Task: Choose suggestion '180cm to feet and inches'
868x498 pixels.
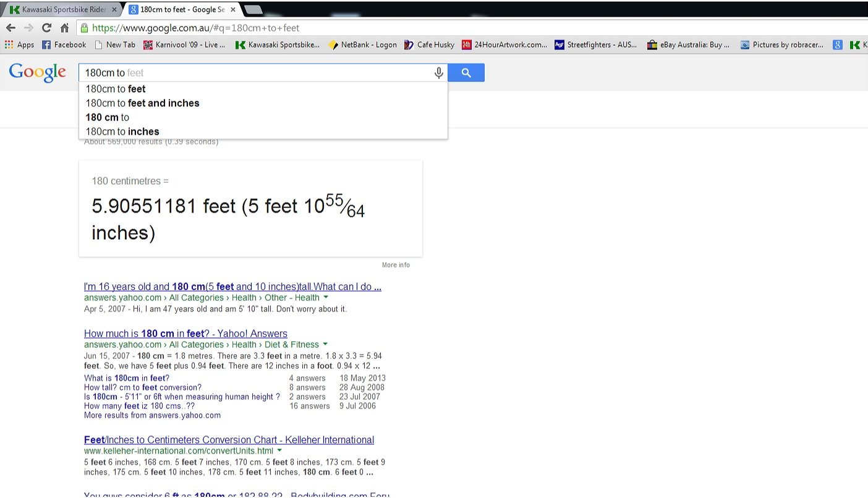Action: pos(143,103)
